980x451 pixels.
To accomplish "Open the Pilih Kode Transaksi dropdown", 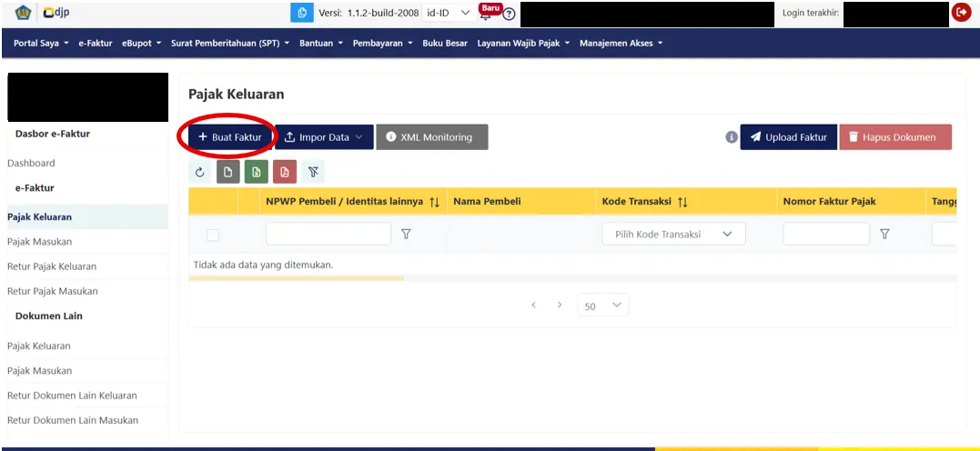I will point(673,235).
